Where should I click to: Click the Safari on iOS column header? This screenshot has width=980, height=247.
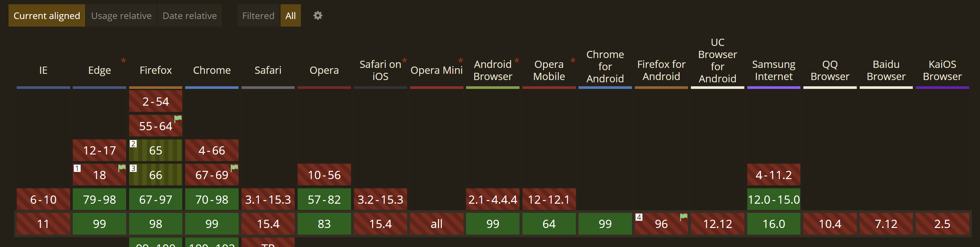[x=380, y=71]
